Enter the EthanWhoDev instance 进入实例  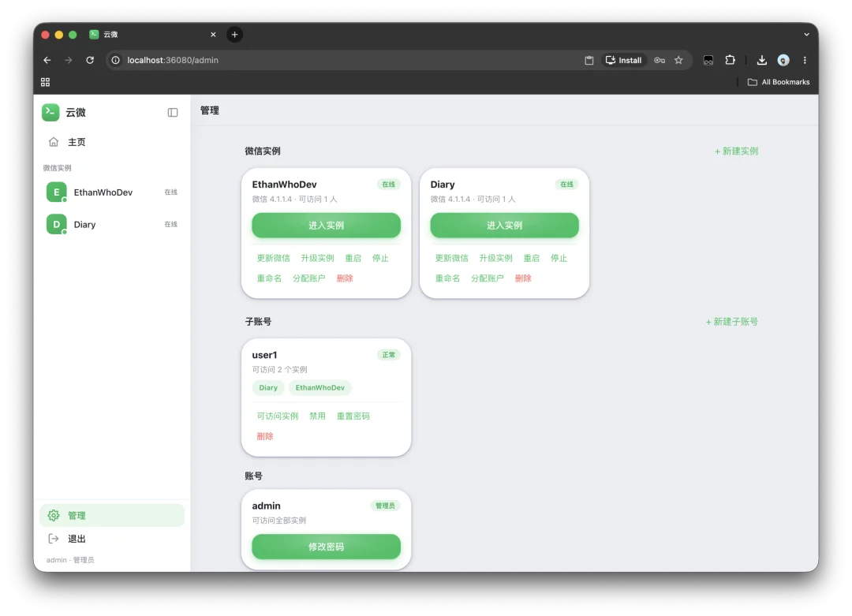[326, 226]
